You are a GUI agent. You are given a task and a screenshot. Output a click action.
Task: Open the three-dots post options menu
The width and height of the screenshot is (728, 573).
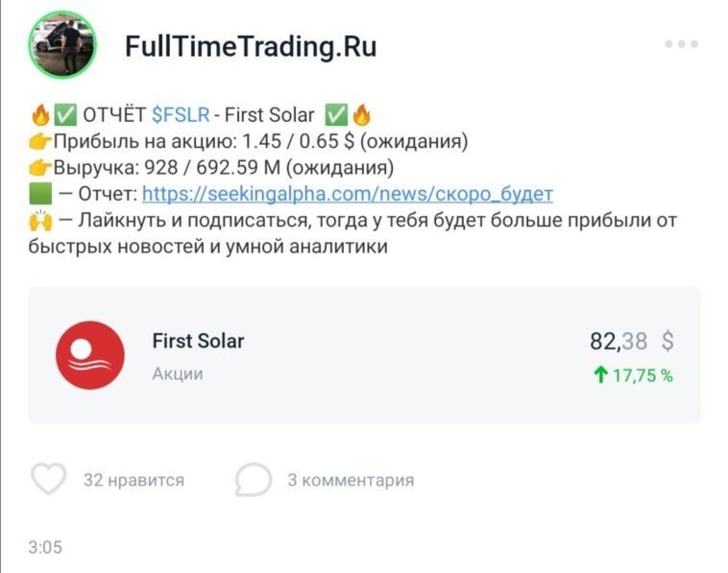681,45
